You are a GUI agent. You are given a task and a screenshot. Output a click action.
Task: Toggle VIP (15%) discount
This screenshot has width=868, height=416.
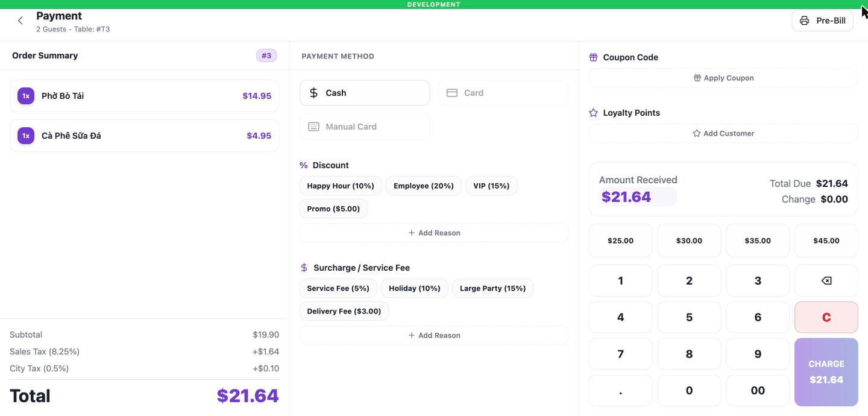(491, 186)
